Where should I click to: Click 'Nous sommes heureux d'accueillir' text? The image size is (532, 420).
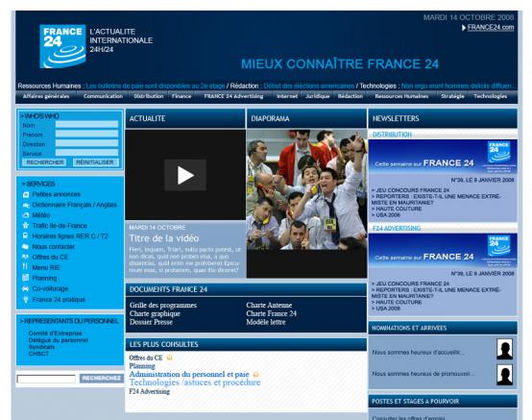419,353
